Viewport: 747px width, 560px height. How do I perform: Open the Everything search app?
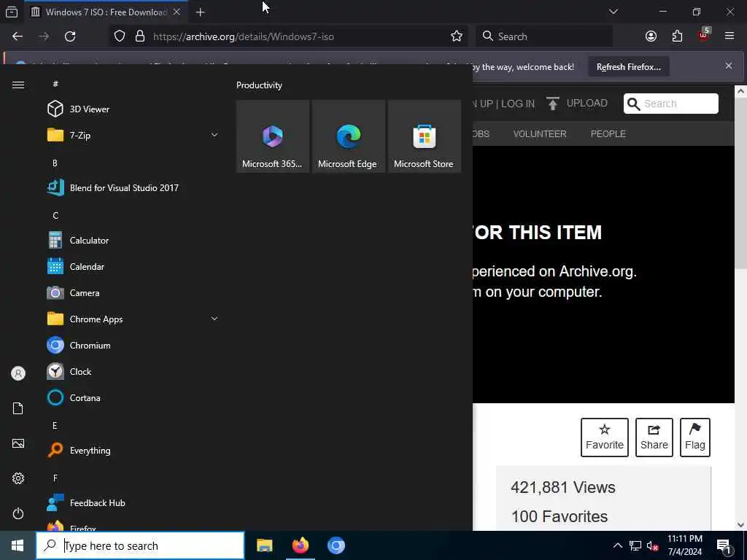coord(133,451)
